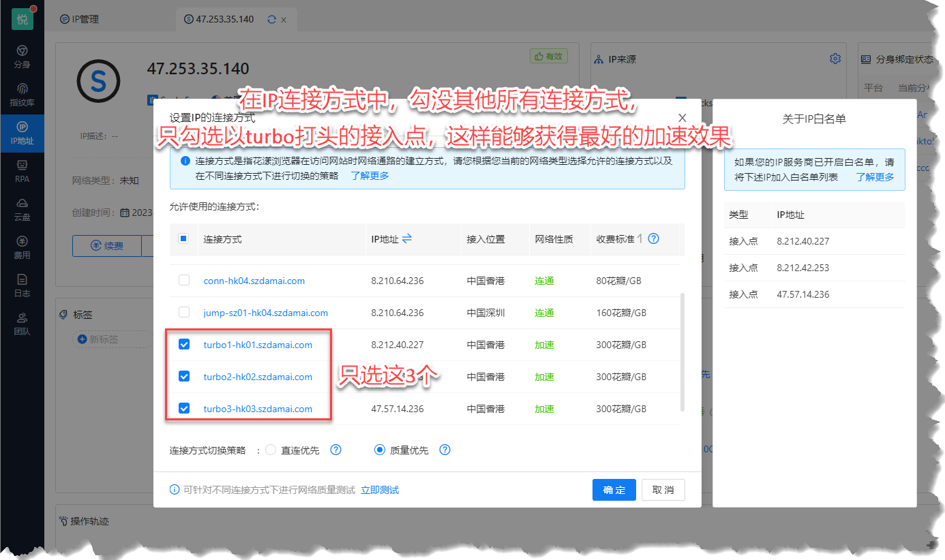Click the info icon in the blue notice
Image resolution: width=945 pixels, height=560 pixels.
[x=185, y=161]
